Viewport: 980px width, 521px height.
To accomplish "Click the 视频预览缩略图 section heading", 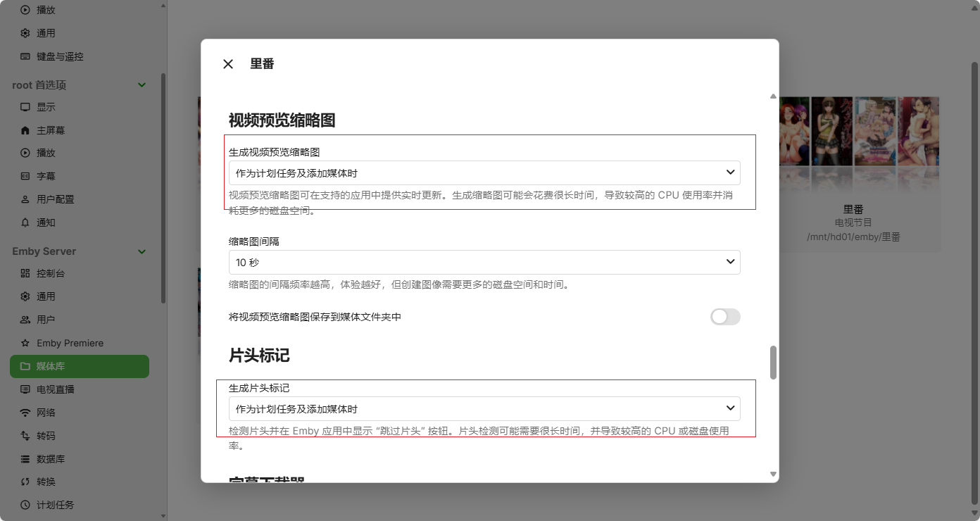I will (282, 120).
